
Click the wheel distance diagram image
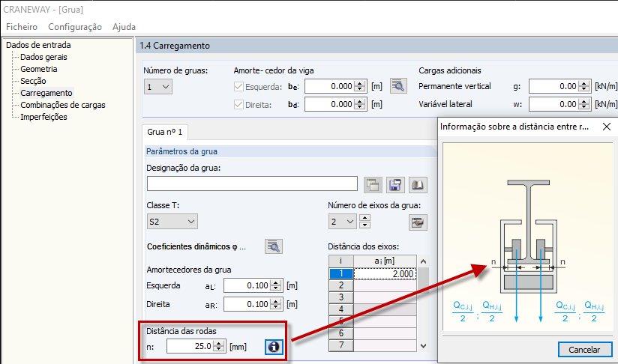pyautogui.click(x=527, y=236)
